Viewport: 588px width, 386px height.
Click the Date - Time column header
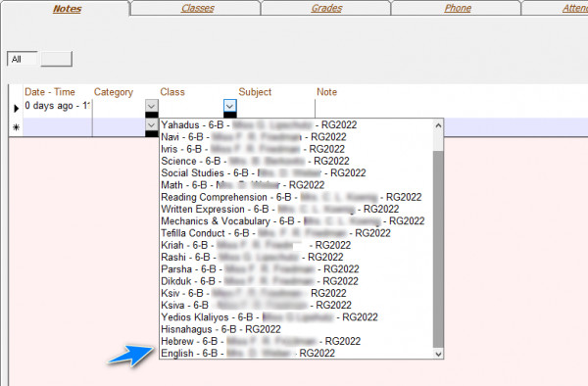click(50, 92)
